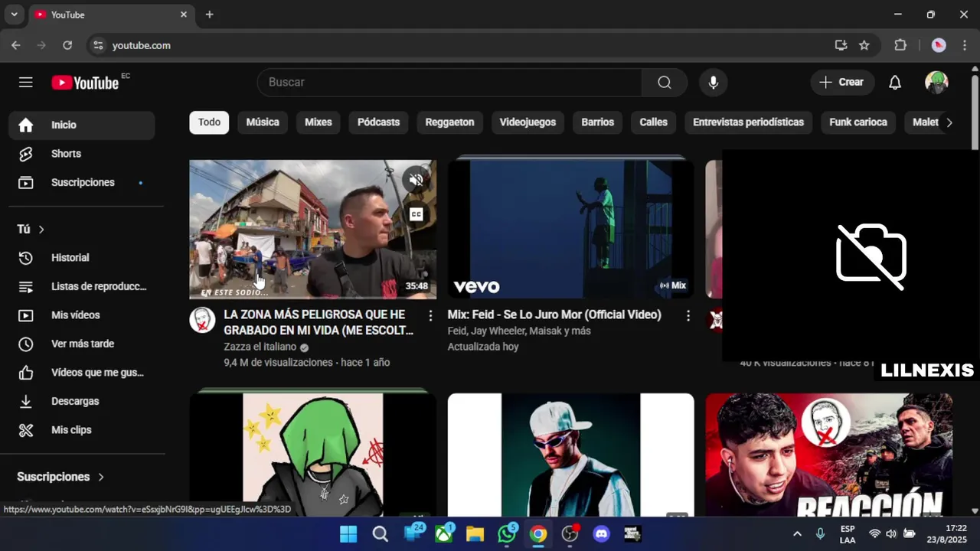The width and height of the screenshot is (980, 551).
Task: Open Chrome extensions puzzle icon
Action: coord(900,45)
